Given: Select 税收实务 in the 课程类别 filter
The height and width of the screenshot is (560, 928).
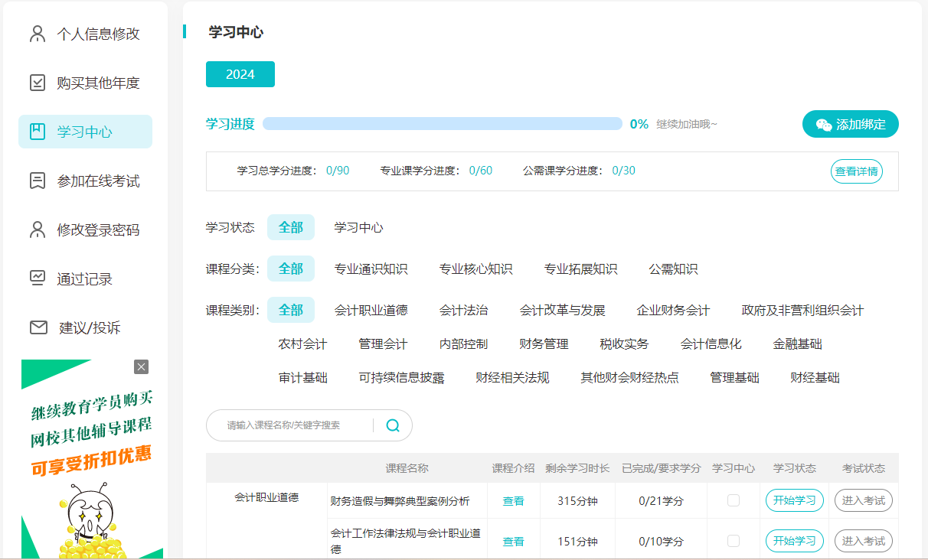Looking at the screenshot, I should click(x=624, y=343).
